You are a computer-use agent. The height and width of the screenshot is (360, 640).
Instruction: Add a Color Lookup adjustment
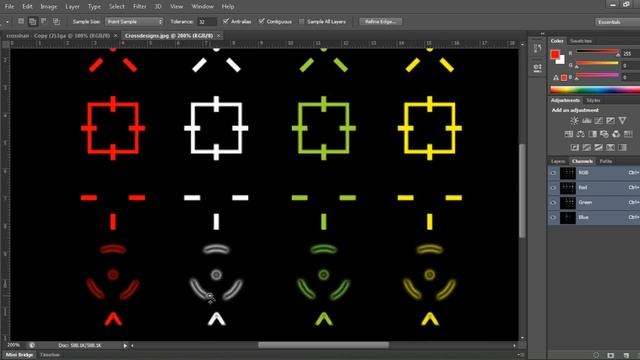[628, 134]
